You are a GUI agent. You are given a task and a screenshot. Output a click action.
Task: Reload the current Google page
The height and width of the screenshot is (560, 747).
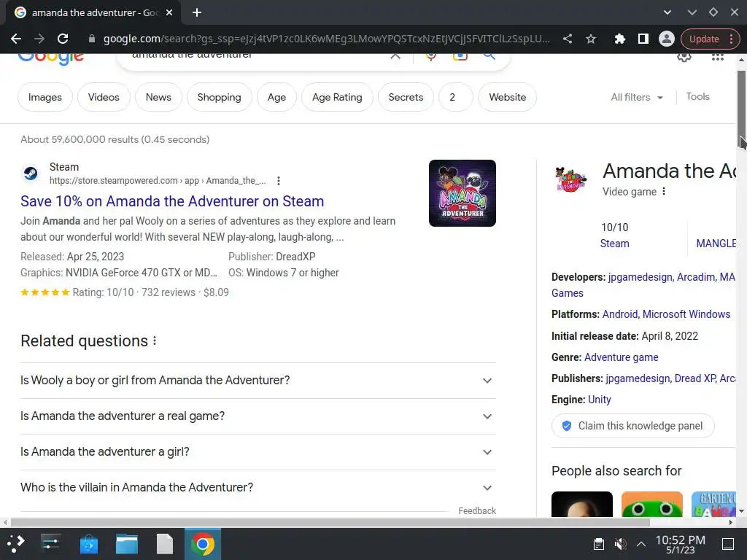click(63, 39)
